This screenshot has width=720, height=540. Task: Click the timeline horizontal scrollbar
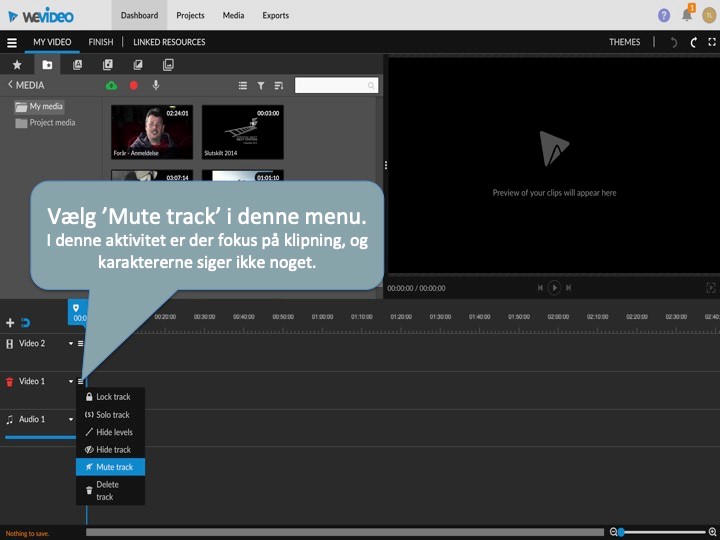(345, 532)
